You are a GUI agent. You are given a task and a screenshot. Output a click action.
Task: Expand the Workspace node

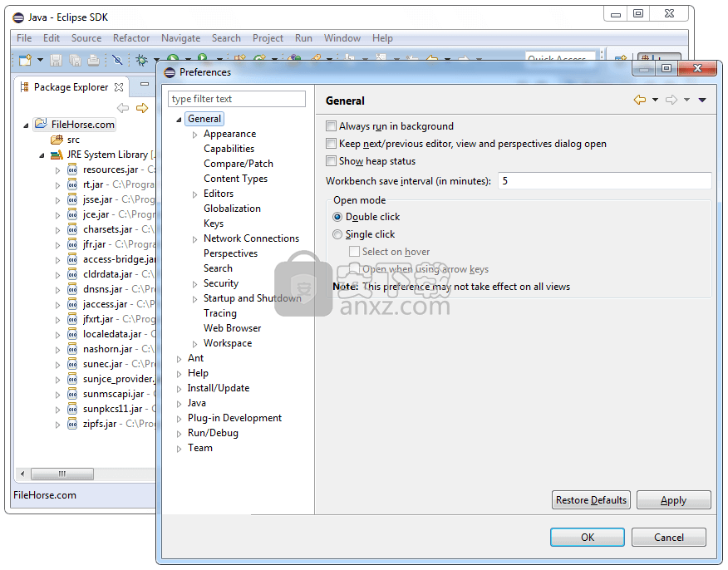coord(194,344)
